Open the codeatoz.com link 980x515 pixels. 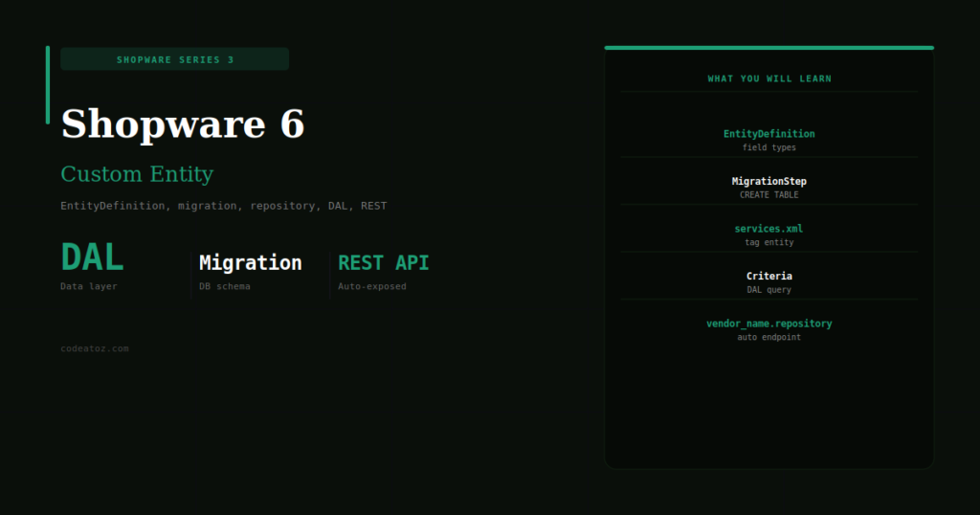pos(95,348)
